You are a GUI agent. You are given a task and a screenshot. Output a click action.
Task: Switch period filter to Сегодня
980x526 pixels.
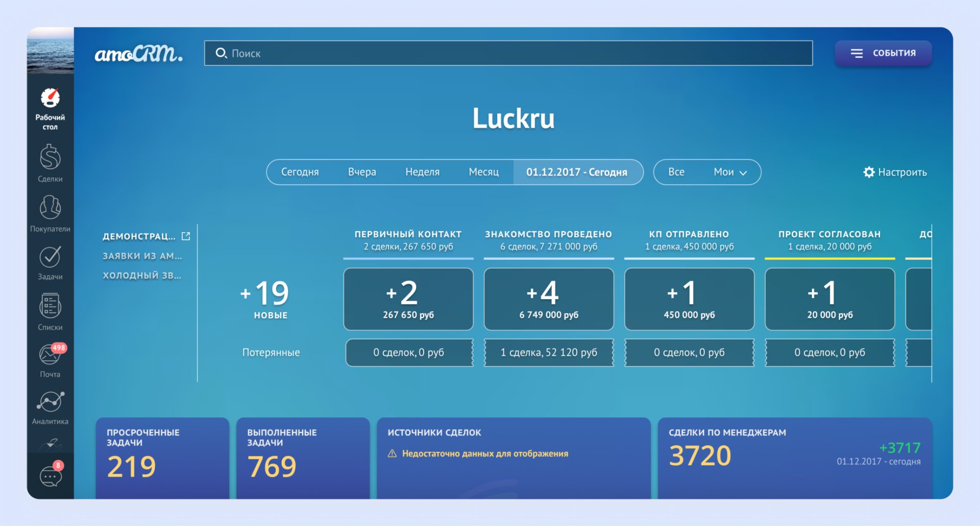point(300,172)
